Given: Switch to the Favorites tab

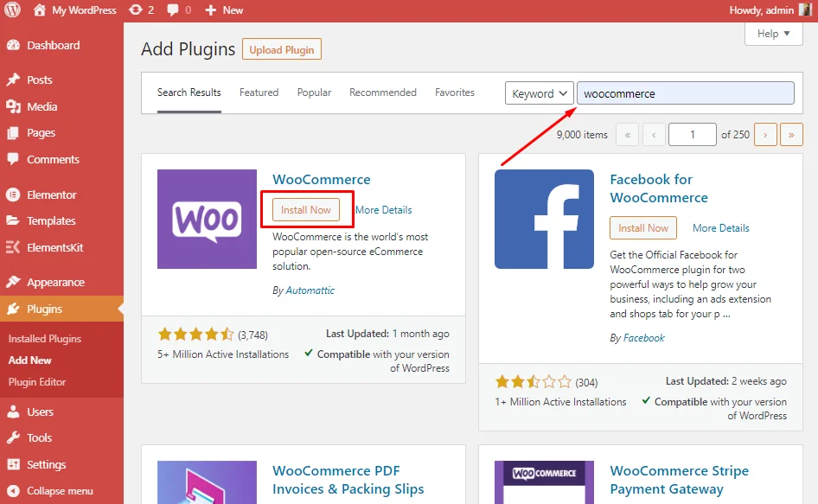Looking at the screenshot, I should 455,93.
